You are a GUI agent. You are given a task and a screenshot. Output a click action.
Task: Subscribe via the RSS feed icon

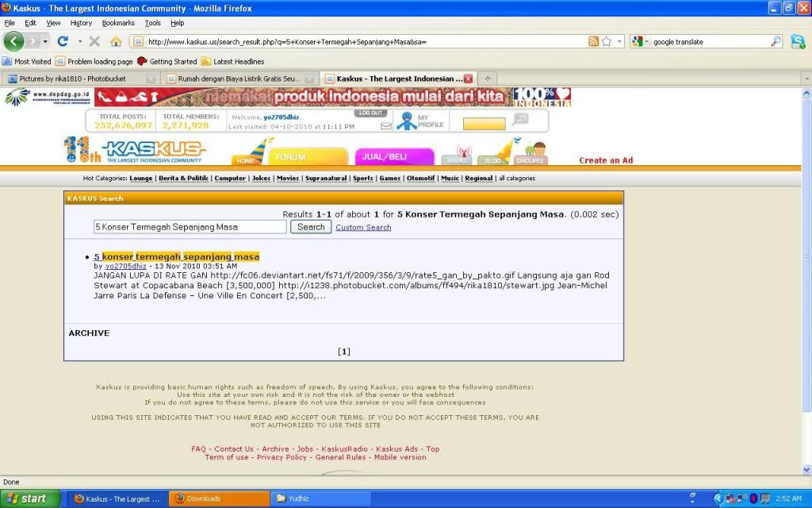click(593, 41)
